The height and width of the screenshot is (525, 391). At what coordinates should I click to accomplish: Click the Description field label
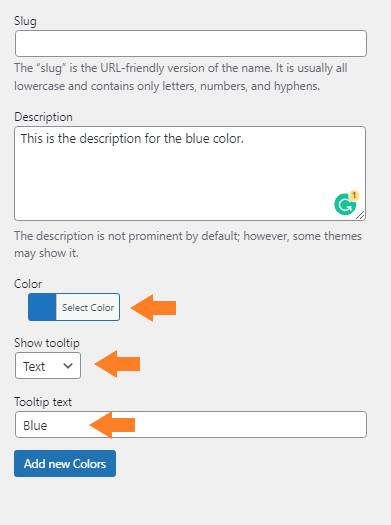(x=43, y=117)
